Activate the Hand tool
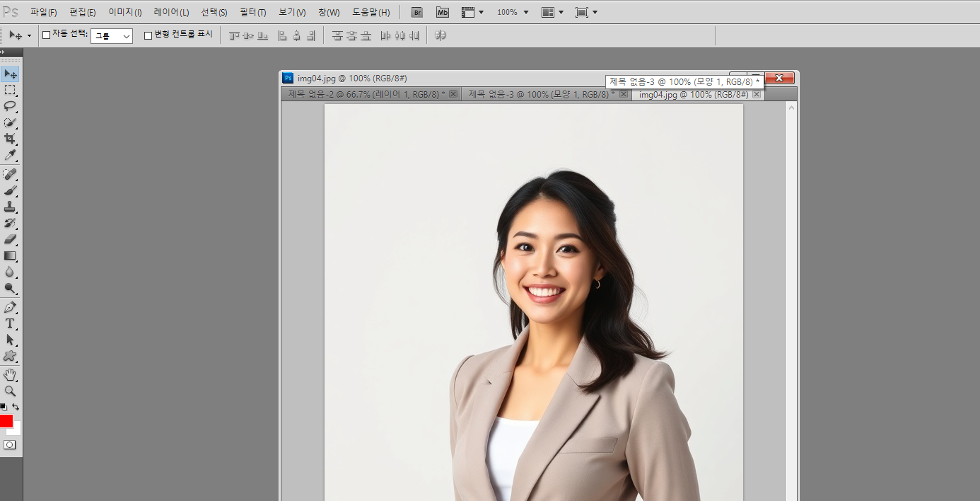This screenshot has width=980, height=501. point(10,374)
